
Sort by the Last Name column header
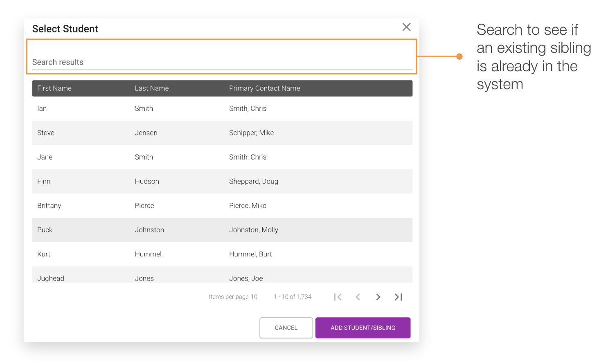click(151, 88)
